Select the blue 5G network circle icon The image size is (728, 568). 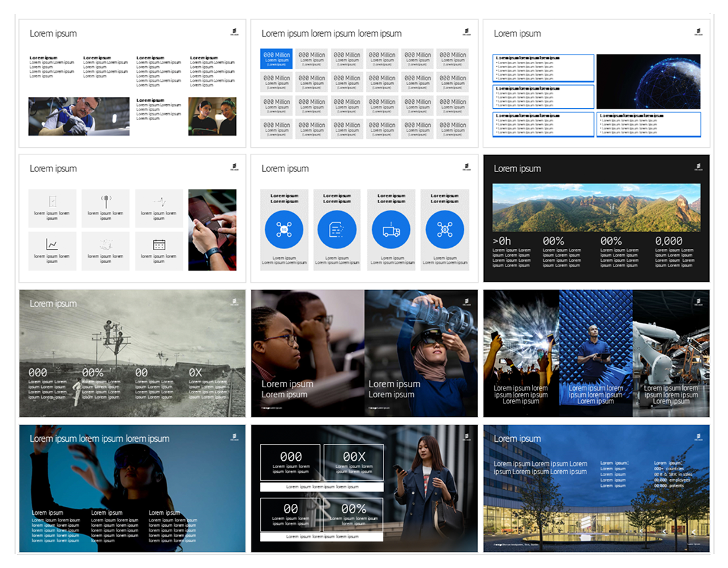point(284,229)
